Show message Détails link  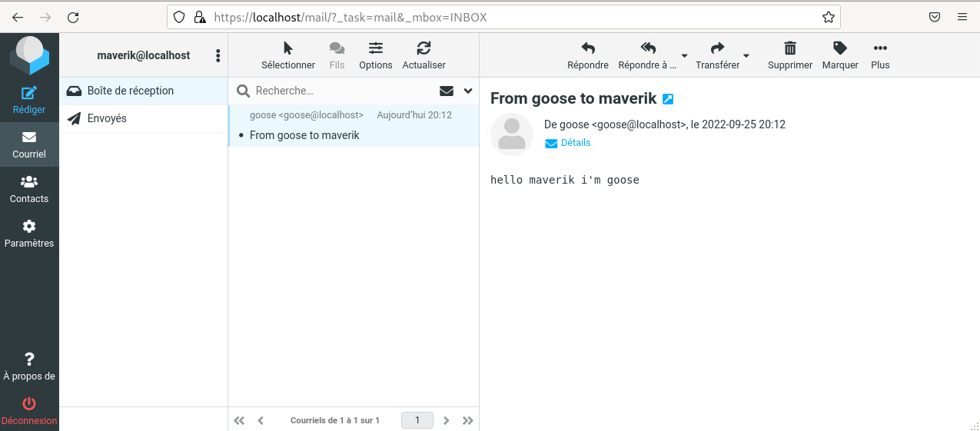(575, 143)
